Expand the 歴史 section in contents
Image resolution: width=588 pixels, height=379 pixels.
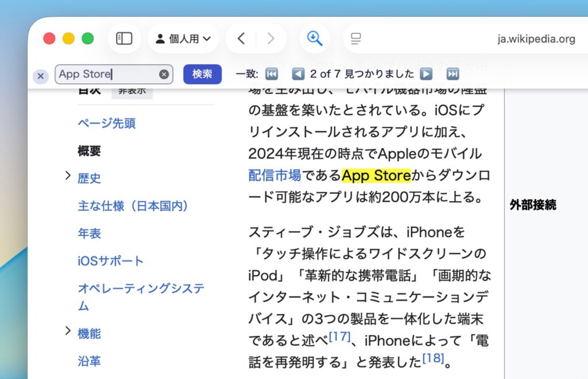coord(68,175)
